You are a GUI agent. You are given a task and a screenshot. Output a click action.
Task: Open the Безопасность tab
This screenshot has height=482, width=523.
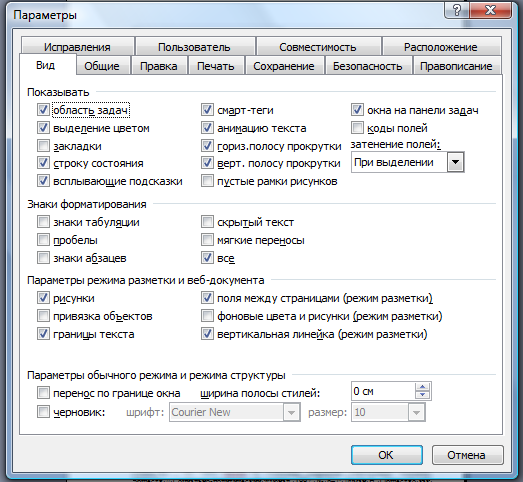(368, 66)
